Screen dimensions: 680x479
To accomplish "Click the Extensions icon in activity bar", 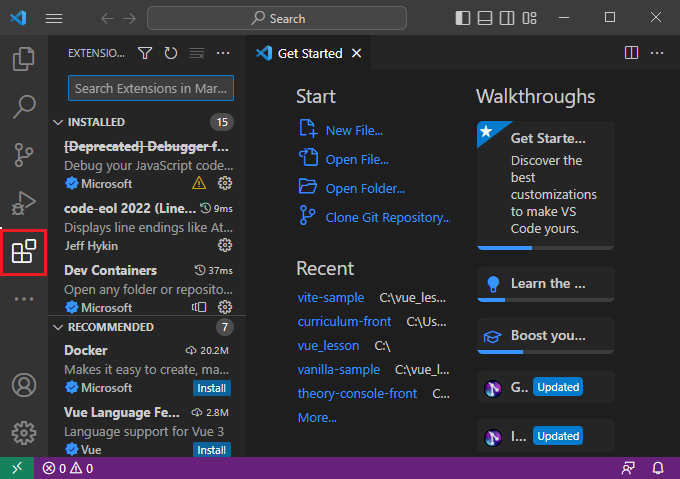I will pyautogui.click(x=23, y=252).
